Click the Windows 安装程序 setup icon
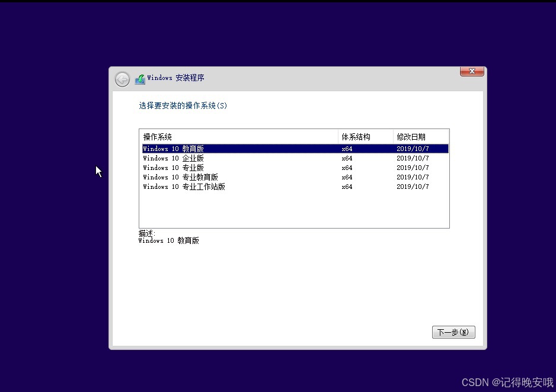556x392 pixels. click(140, 79)
